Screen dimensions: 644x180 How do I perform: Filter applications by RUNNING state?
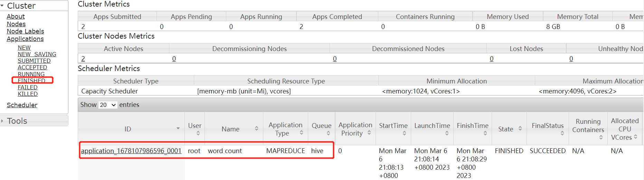[x=31, y=74]
